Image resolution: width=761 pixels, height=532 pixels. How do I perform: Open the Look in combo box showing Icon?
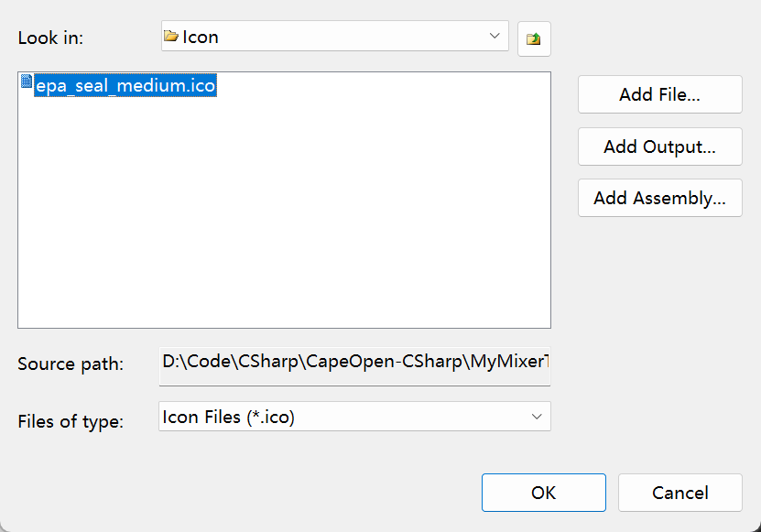[x=335, y=36]
